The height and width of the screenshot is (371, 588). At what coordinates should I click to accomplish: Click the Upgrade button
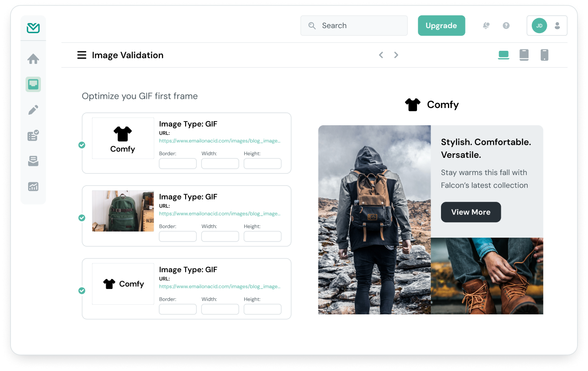(441, 25)
